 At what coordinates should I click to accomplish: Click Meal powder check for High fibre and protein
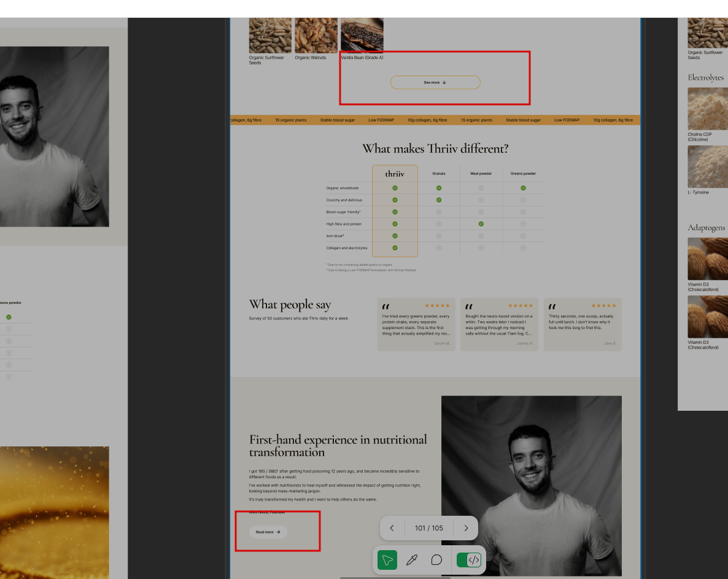(481, 223)
